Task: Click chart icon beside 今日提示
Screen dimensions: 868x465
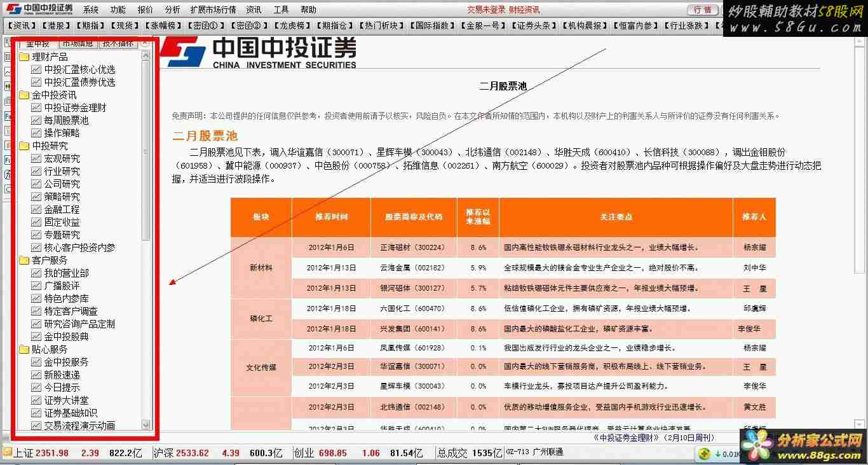Action: [36, 387]
